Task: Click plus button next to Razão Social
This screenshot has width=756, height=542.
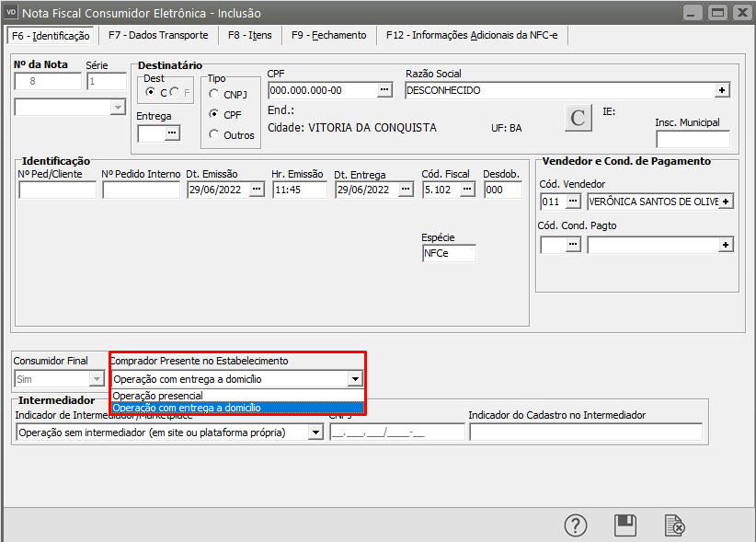Action: (x=723, y=90)
